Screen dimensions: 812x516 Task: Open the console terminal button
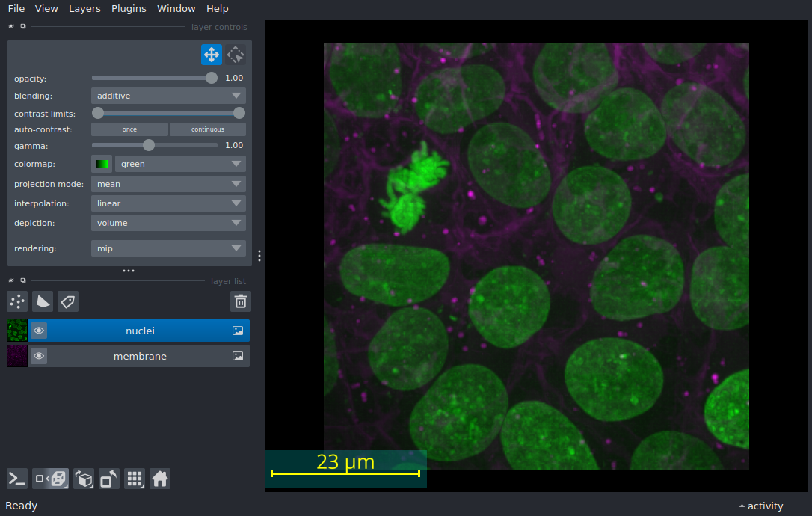17,479
